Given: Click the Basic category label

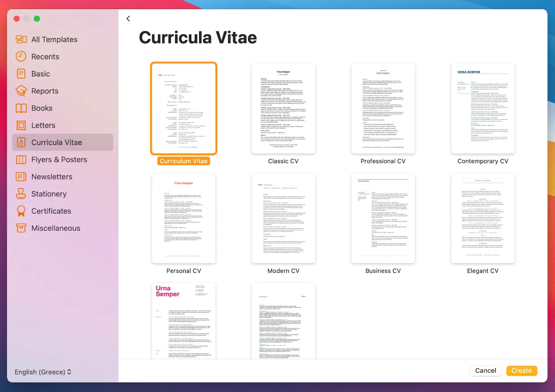Looking at the screenshot, I should (41, 74).
